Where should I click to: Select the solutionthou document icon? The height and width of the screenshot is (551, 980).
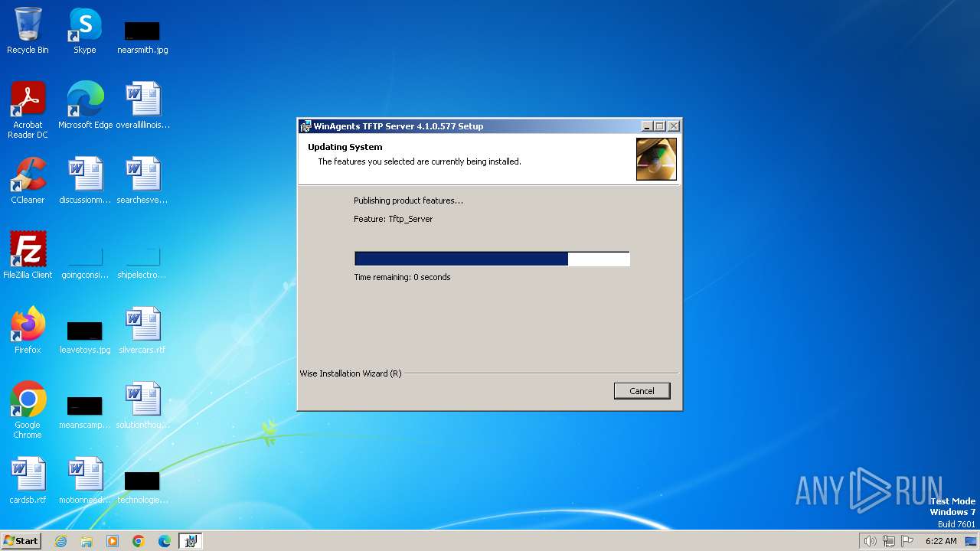(142, 406)
